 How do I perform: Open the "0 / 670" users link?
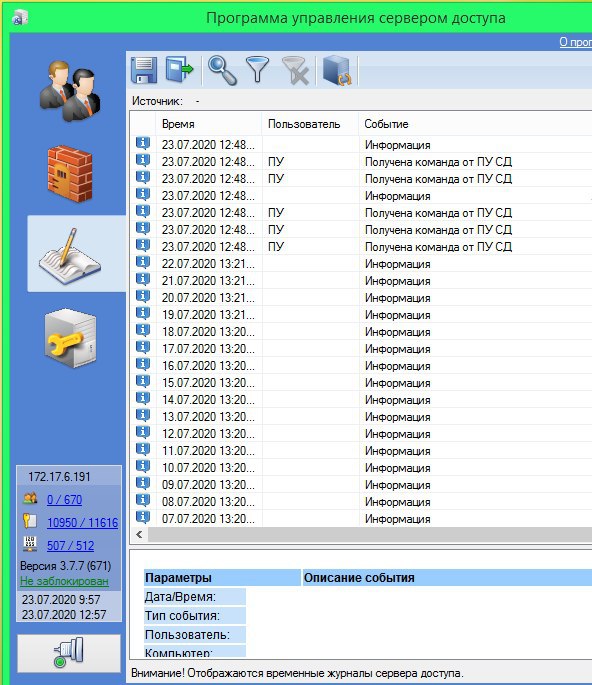click(x=64, y=499)
